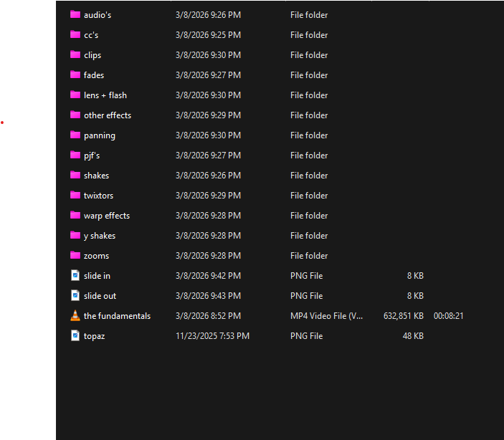Click the fades folder icon
Screen dimensions: 504x440
(75, 75)
